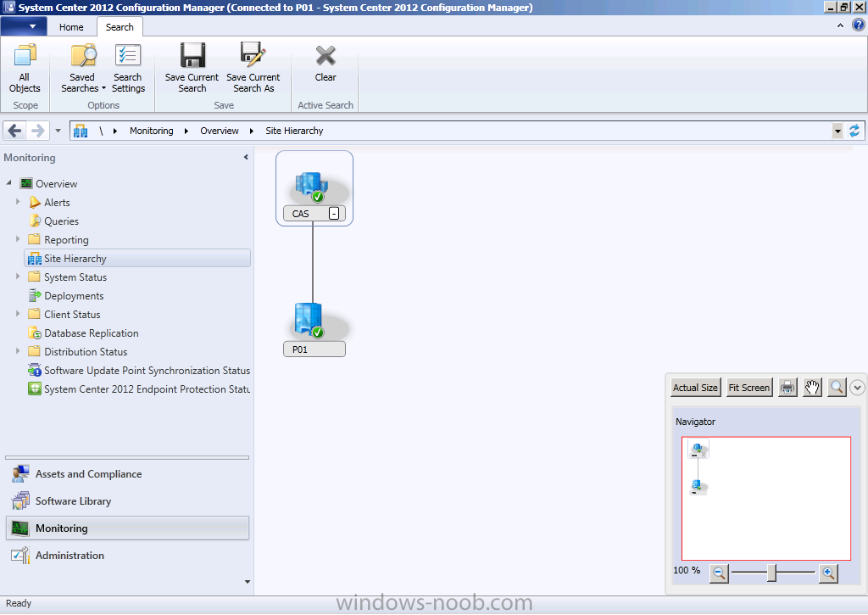The height and width of the screenshot is (615, 868).
Task: Go back with the left arrow
Action: click(15, 131)
